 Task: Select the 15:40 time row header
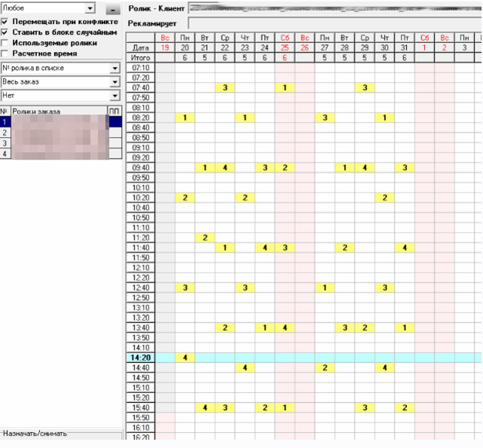click(x=141, y=407)
